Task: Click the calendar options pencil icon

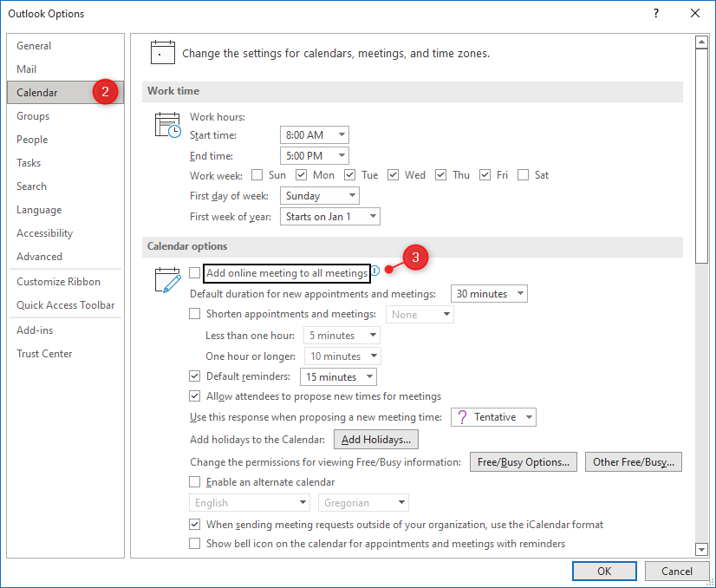Action: [x=167, y=280]
